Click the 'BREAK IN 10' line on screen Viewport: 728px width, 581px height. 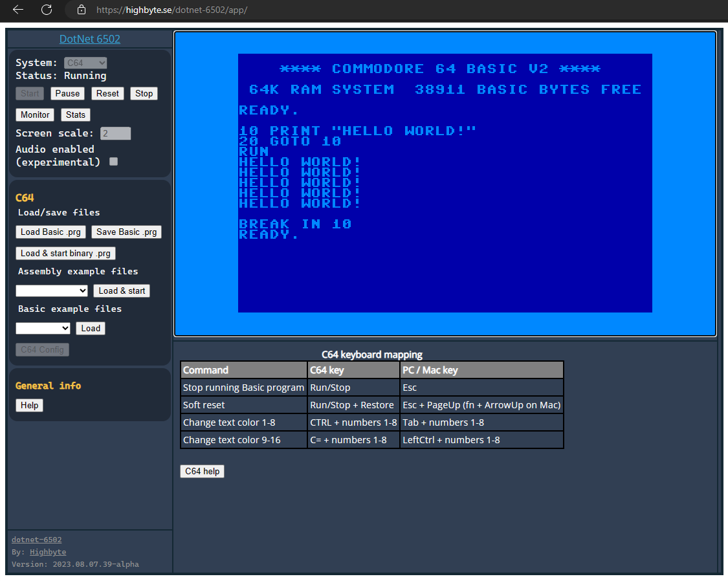click(x=295, y=224)
